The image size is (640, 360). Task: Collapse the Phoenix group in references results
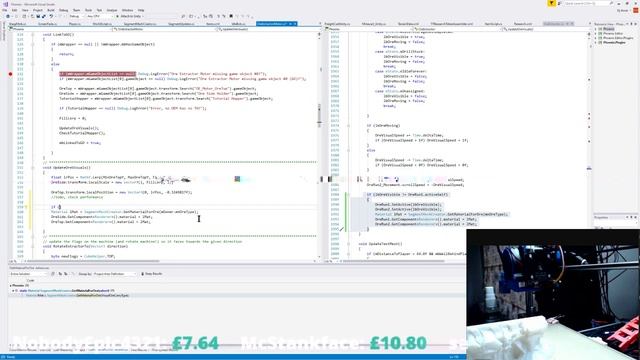(x=11, y=286)
